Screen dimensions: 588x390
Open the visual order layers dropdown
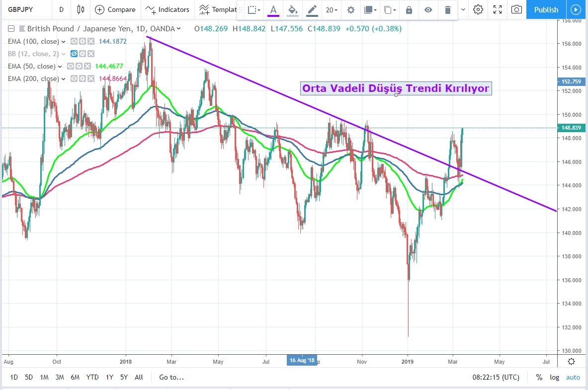coord(370,10)
